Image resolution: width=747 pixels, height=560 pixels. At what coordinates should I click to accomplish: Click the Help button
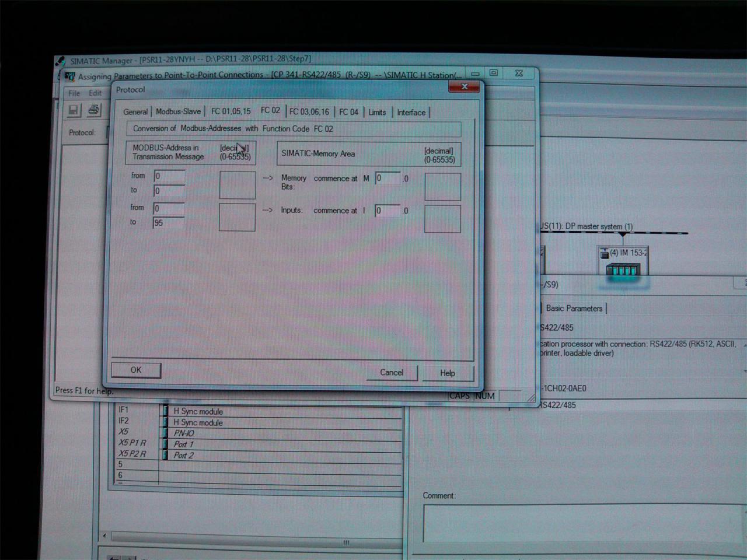pyautogui.click(x=448, y=373)
